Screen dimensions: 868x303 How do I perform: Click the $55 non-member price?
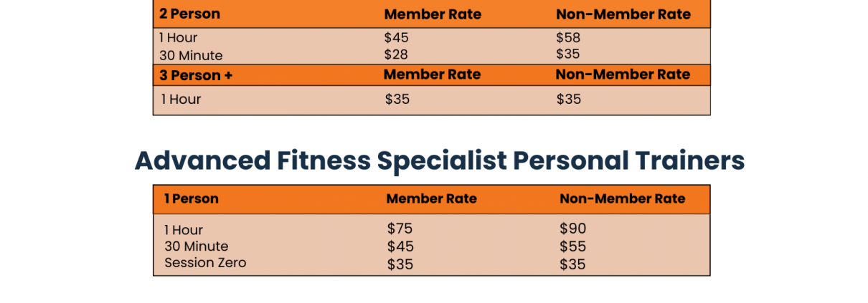[x=572, y=246]
